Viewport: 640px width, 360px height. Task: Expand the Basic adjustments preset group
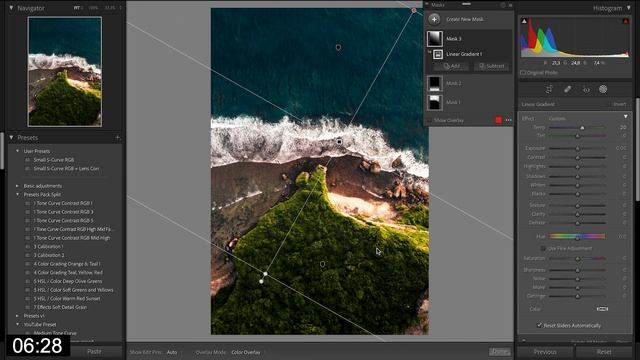(x=17, y=186)
